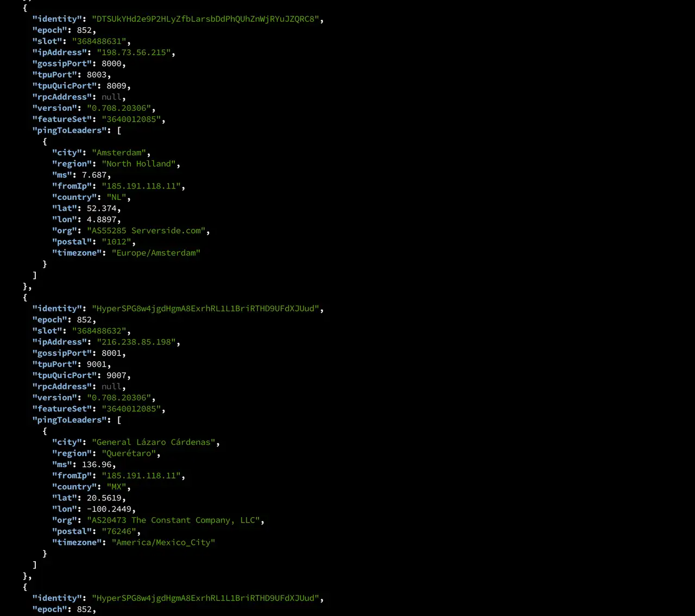
Task: Click the pingToLeaders key in the second entry
Action: click(69, 419)
